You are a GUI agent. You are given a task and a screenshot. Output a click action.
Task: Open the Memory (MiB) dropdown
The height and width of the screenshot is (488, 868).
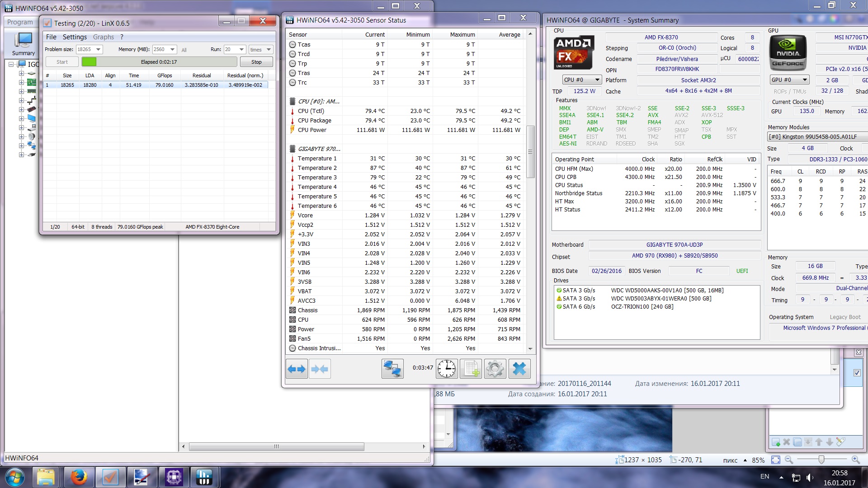pos(172,49)
